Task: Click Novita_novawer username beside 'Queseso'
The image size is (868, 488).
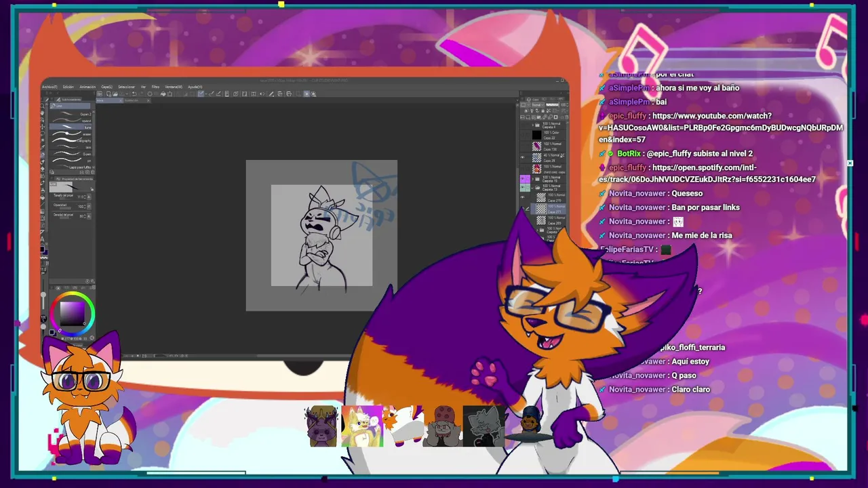Action: coord(637,193)
